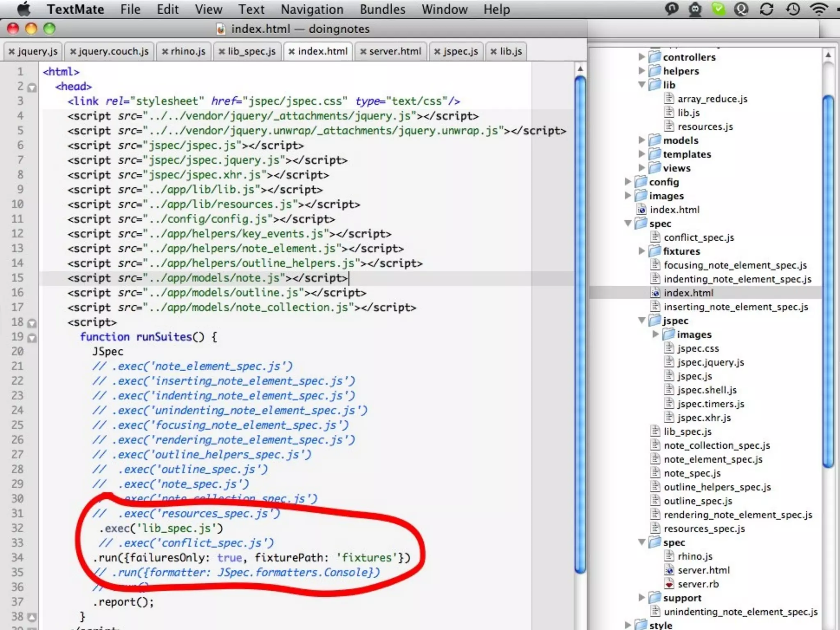Click the project drawer scrollbar thumb
Viewport: 840px width, 630px height.
click(x=828, y=281)
